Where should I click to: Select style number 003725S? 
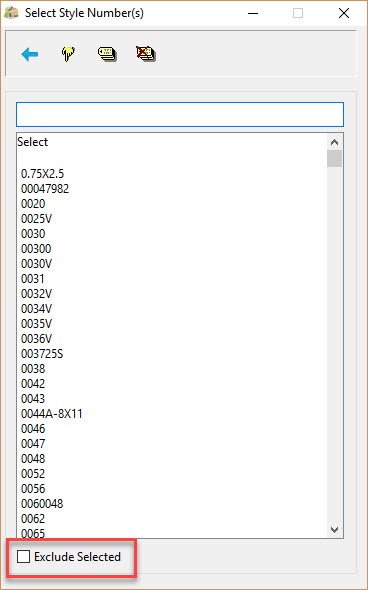(x=42, y=354)
